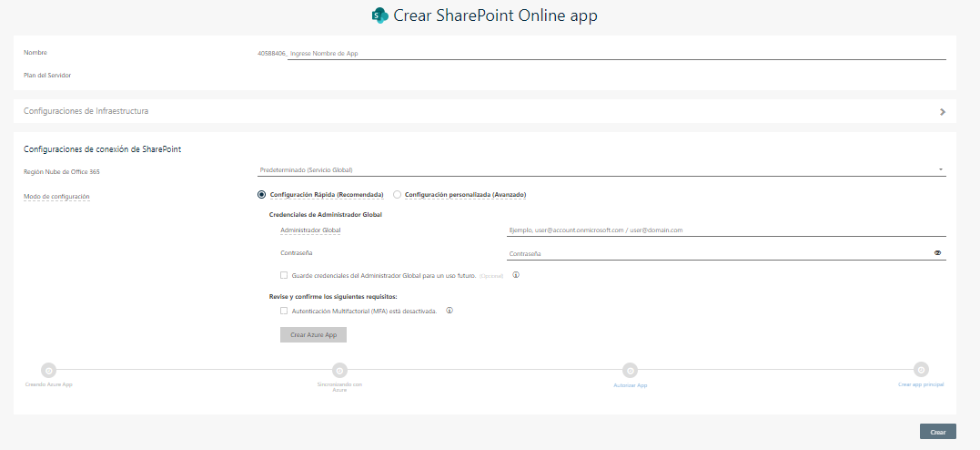Focus the Ingrese Nombre de App field

616,53
